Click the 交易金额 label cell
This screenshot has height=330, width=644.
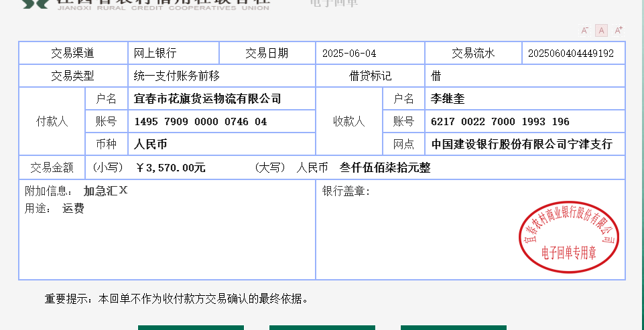(52, 167)
